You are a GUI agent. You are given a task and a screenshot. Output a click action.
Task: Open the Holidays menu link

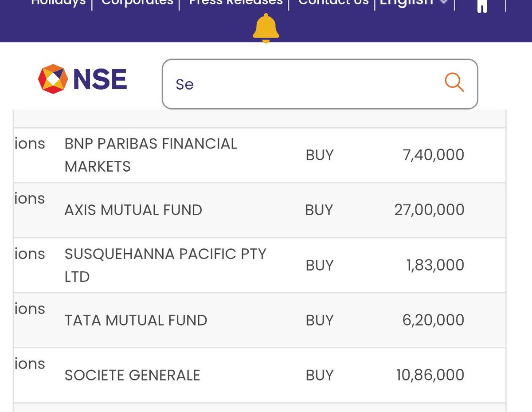(58, 2)
